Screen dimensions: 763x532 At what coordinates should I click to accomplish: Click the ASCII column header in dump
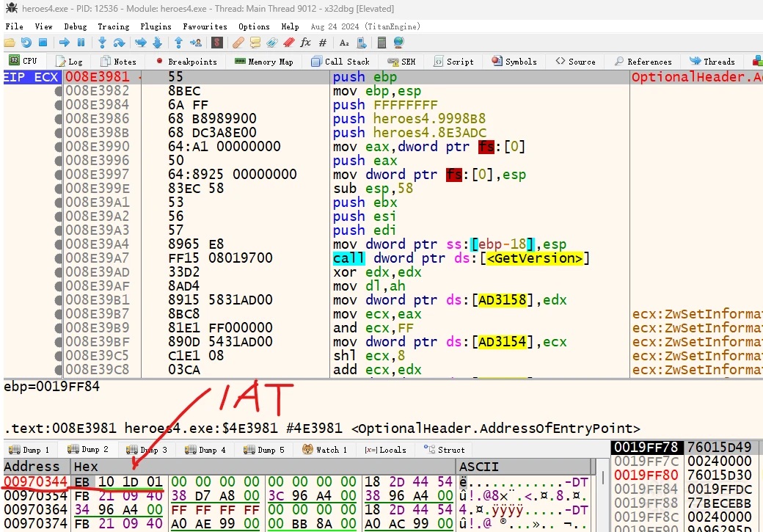[525, 467]
